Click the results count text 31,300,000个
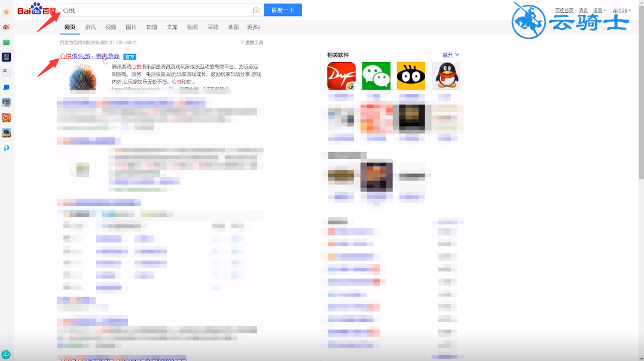Screen dimensions: 644x361 (98, 42)
